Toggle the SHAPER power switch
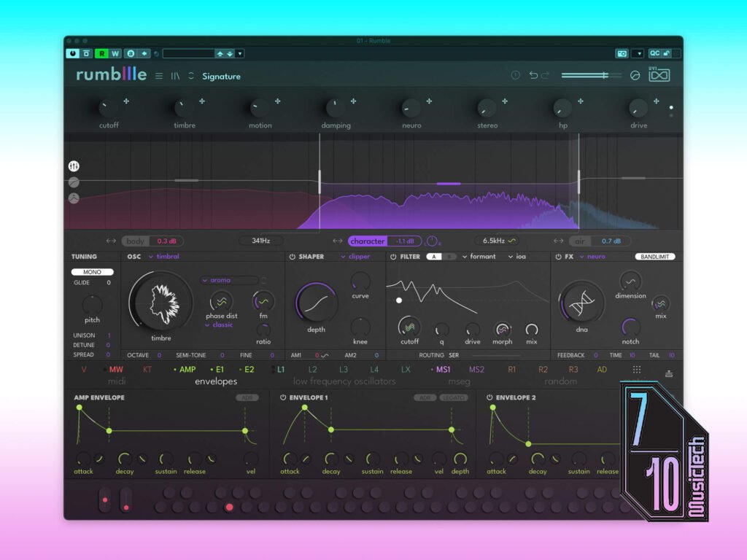Viewport: 747px width, 560px height. pos(292,257)
